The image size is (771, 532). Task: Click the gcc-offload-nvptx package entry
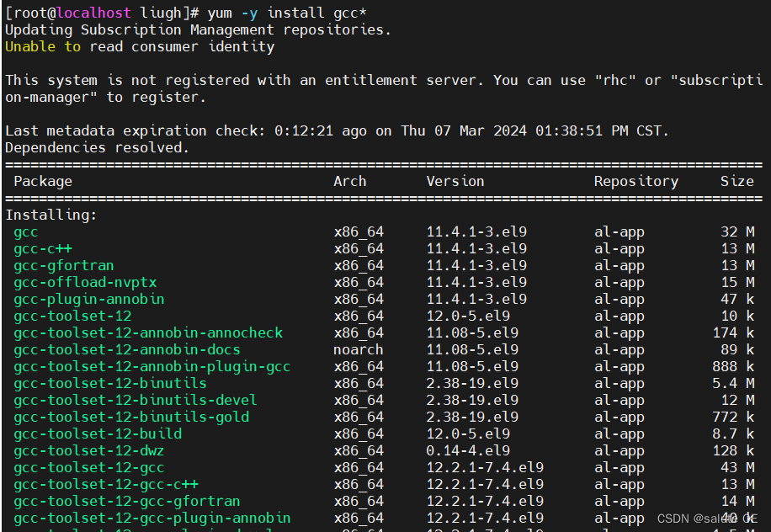coord(84,282)
